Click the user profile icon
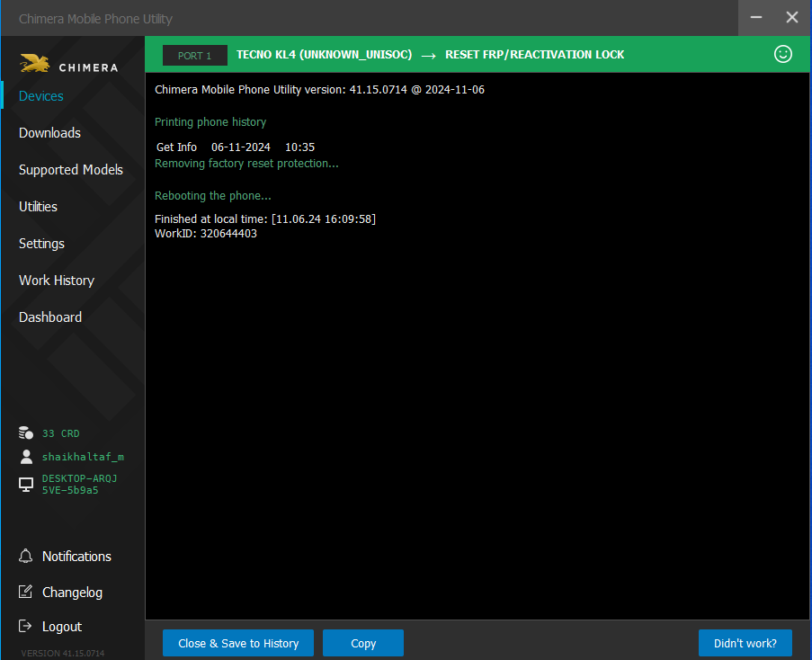This screenshot has height=660, width=812. click(x=26, y=457)
